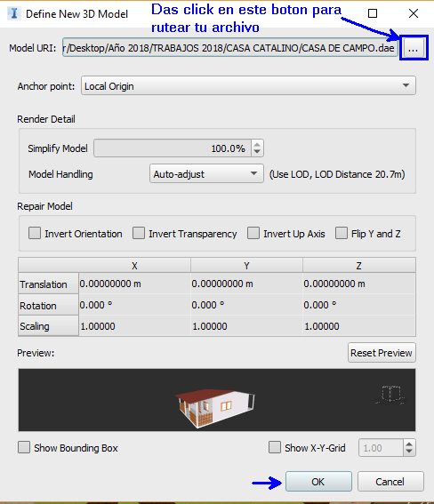Decrease X-Y-Grid size with down arrow
Viewport: 434px width, 504px height.
409,452
